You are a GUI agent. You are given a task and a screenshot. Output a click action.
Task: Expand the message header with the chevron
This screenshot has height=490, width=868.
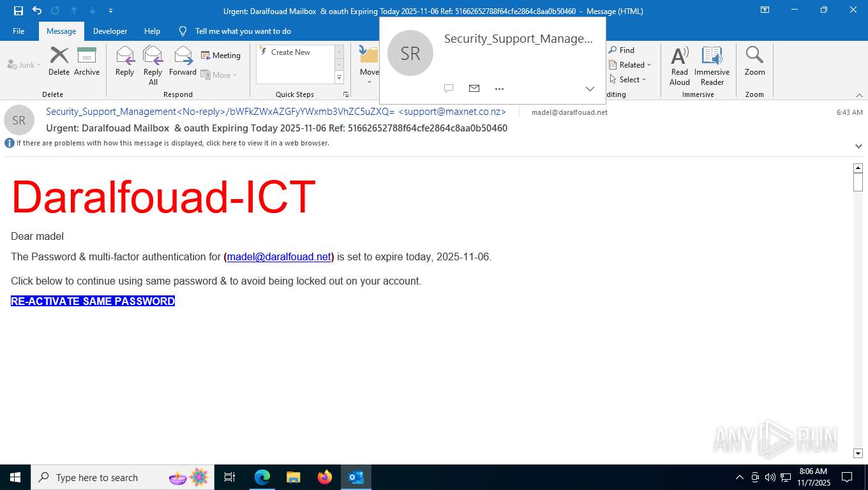(x=858, y=146)
